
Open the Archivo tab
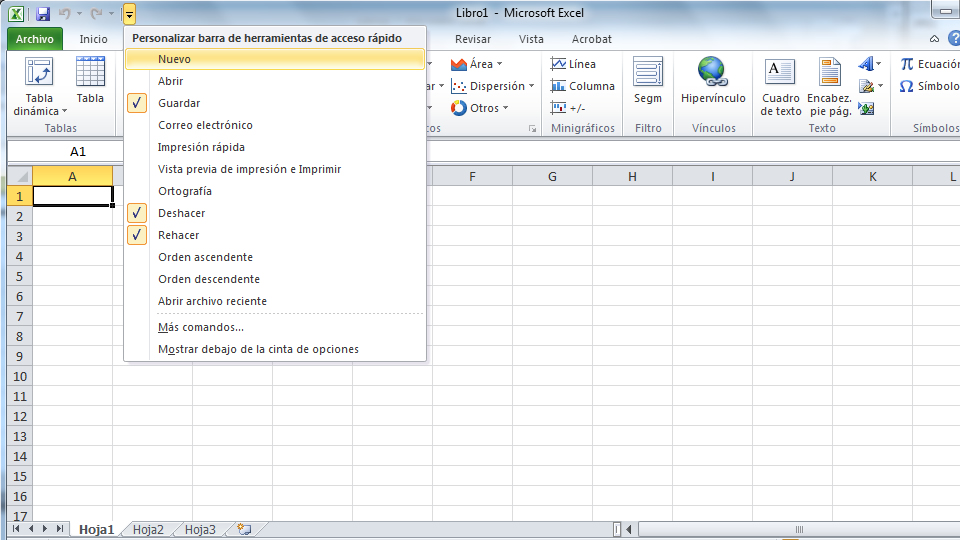35,39
